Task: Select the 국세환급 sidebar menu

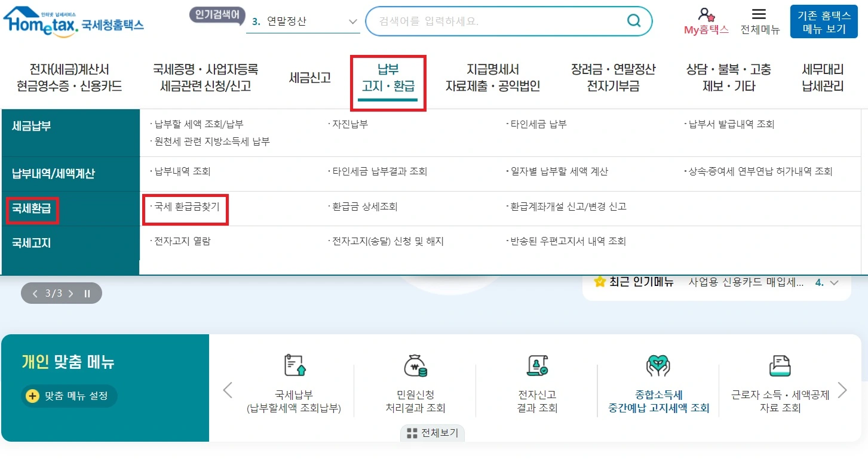Action: coord(32,209)
